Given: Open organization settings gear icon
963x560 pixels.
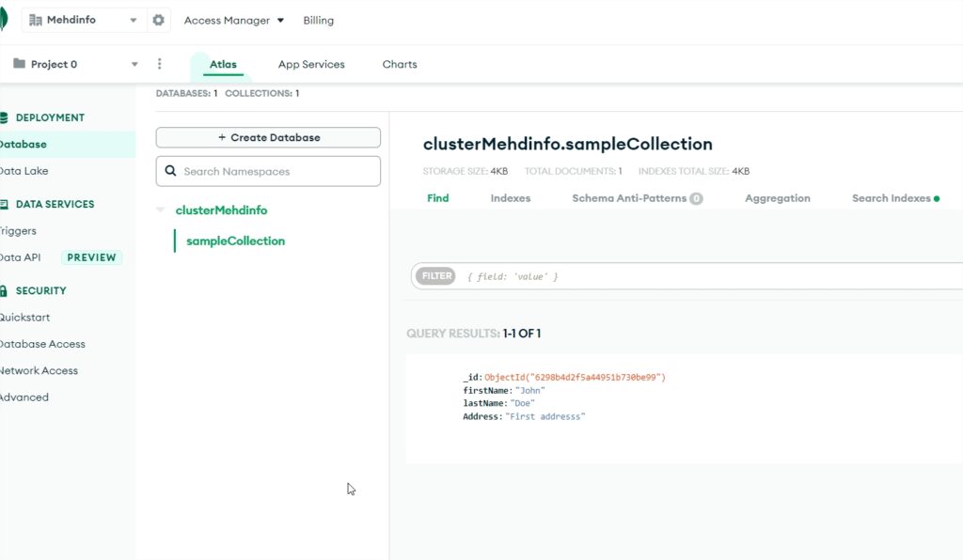Looking at the screenshot, I should (158, 21).
